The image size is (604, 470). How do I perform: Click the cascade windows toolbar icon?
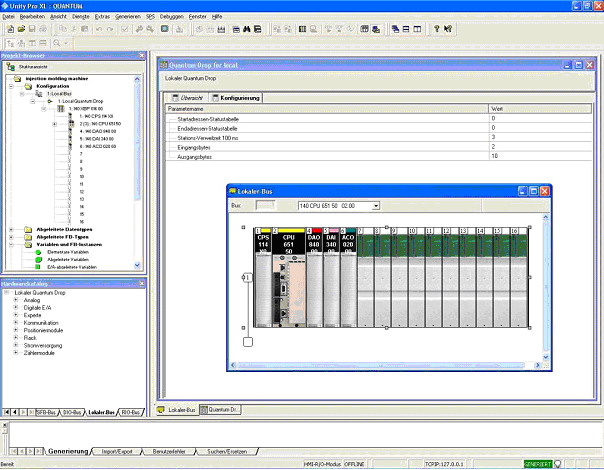pos(395,29)
